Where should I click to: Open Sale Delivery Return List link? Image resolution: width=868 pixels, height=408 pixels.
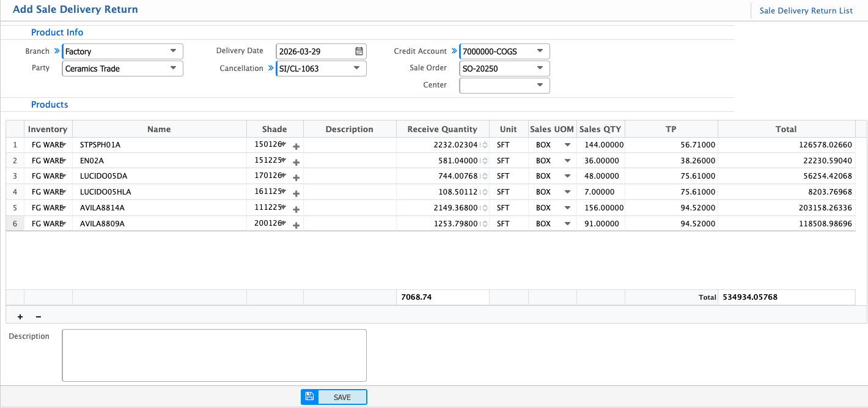click(806, 10)
